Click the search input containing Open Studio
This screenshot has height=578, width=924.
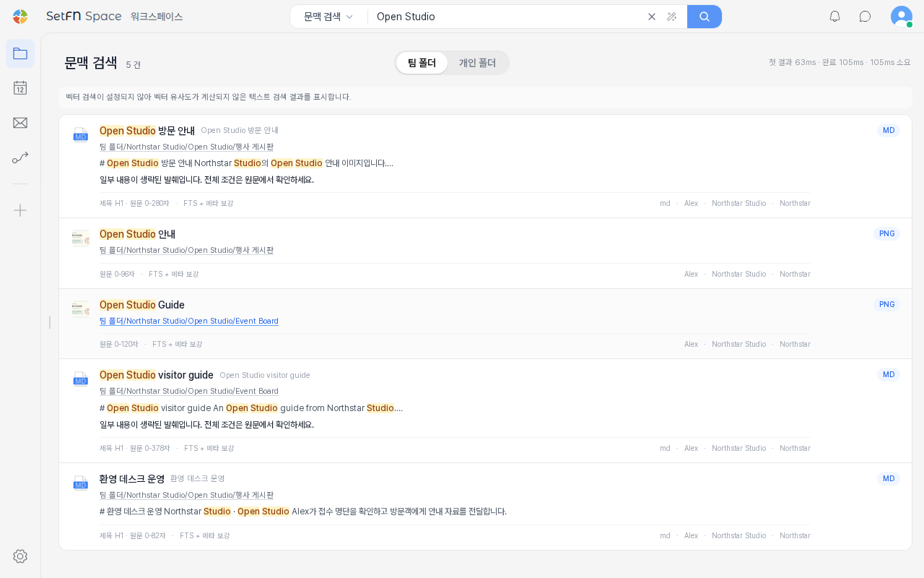click(x=507, y=17)
